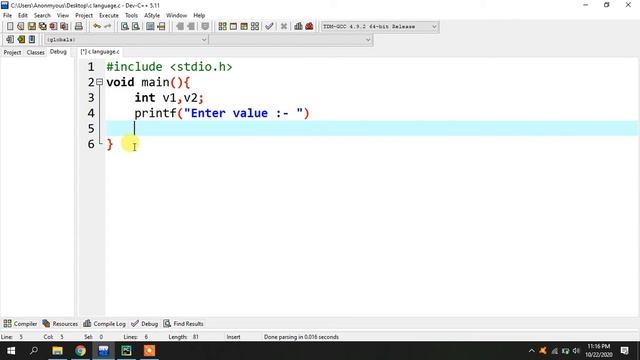Open Find using the toolbar magnifier icon

pyautogui.click(x=125, y=27)
